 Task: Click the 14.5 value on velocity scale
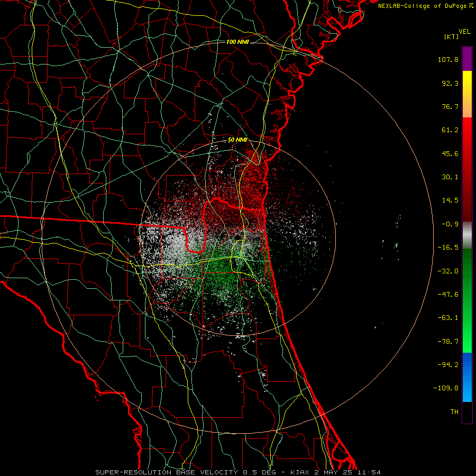coord(450,200)
